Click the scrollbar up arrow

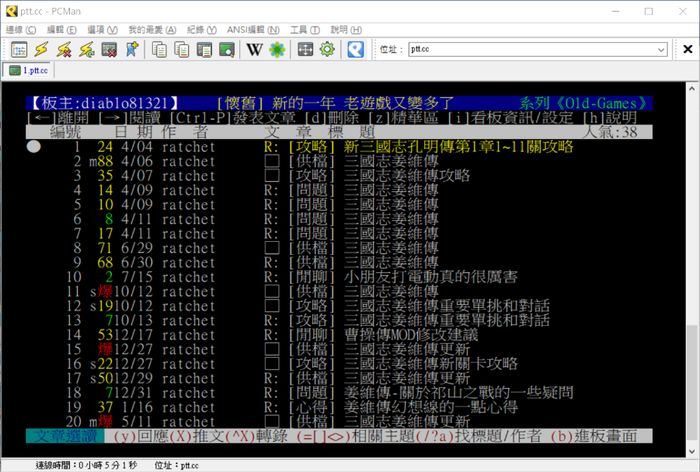point(692,88)
